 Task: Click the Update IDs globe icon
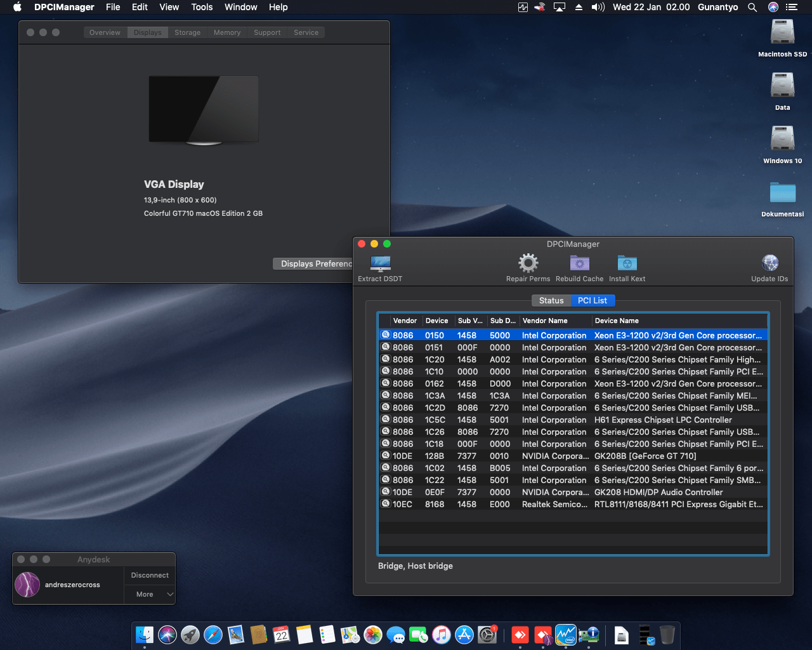769,263
